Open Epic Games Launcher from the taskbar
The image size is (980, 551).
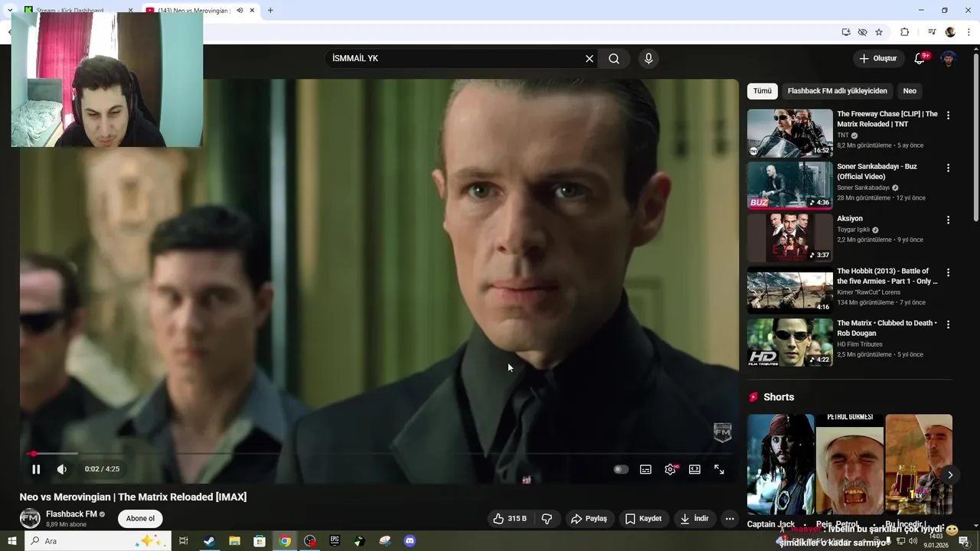335,541
